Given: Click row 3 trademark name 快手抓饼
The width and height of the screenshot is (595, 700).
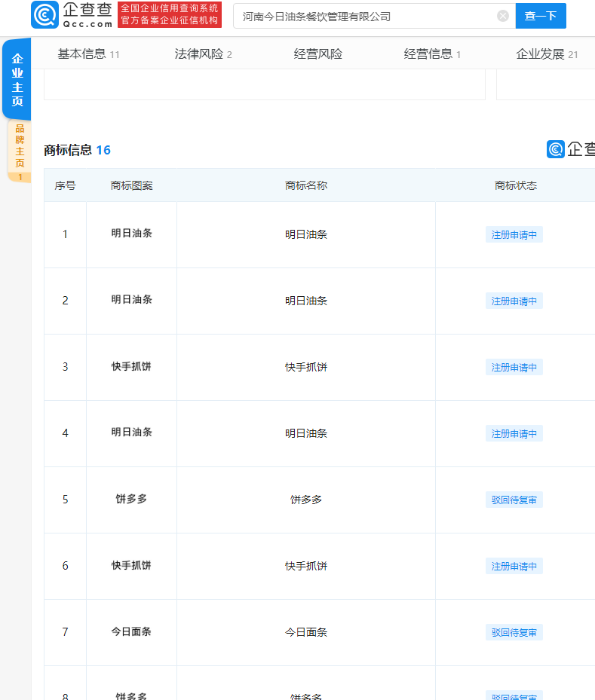Looking at the screenshot, I should point(306,367).
